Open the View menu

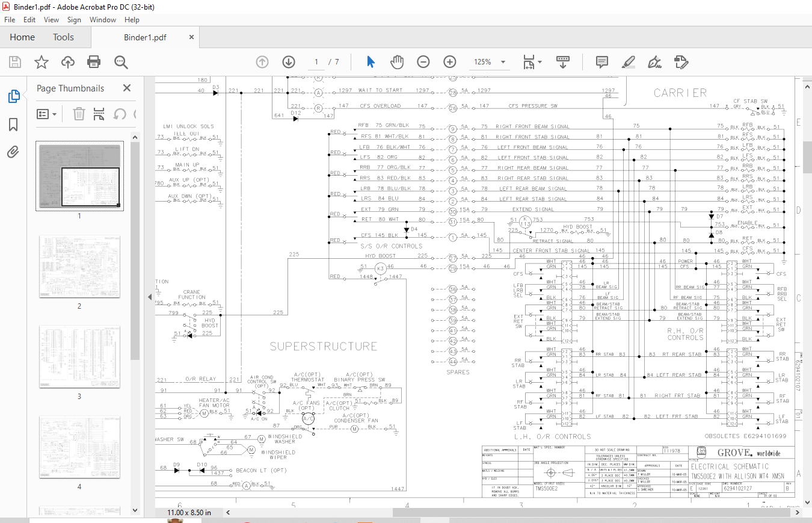tap(51, 20)
